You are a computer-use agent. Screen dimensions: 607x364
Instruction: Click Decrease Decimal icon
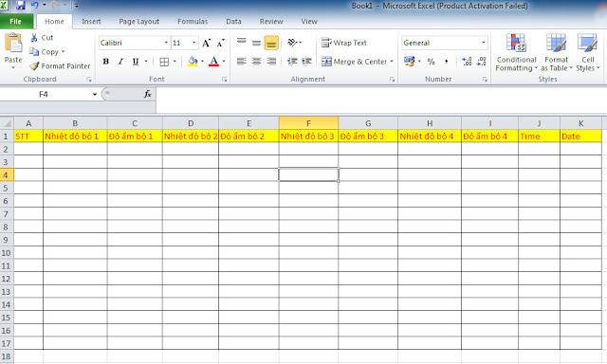482,61
